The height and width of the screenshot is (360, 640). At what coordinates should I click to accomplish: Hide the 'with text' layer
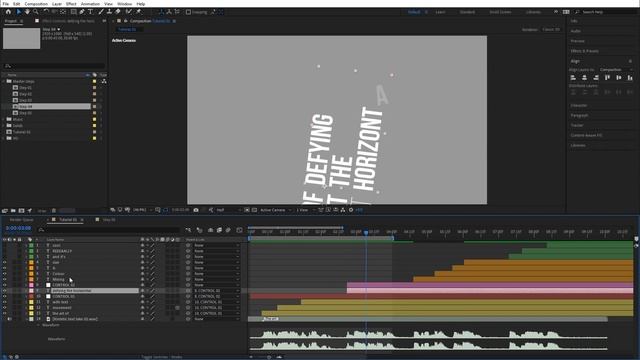pyautogui.click(x=4, y=302)
